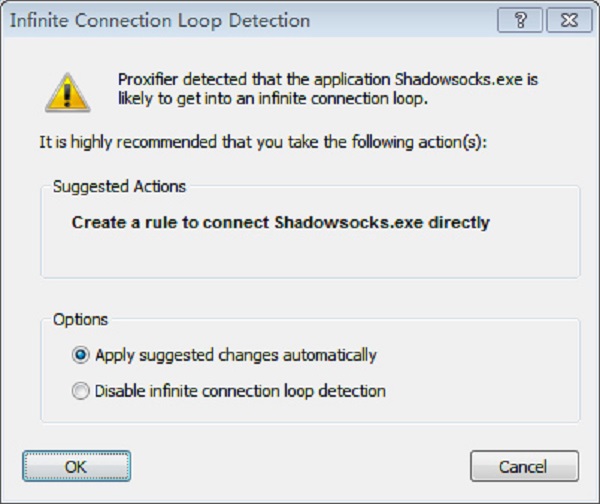Click the question mark help button

pos(525,20)
